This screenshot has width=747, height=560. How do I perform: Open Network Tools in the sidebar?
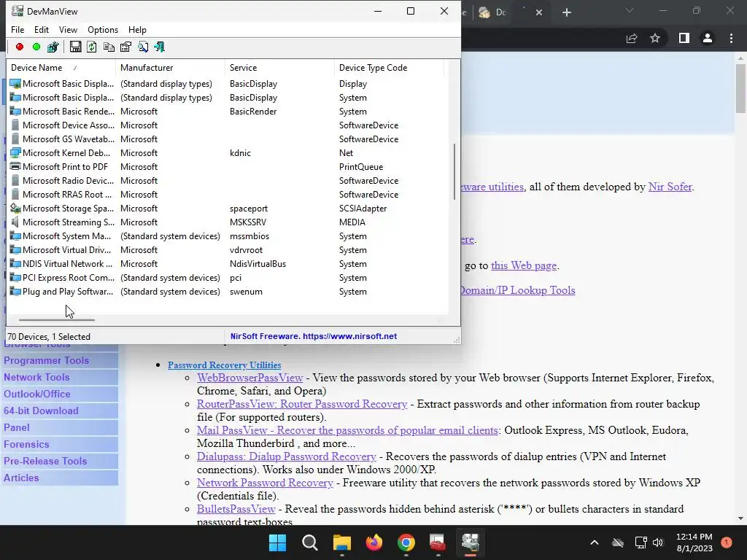[x=36, y=377]
